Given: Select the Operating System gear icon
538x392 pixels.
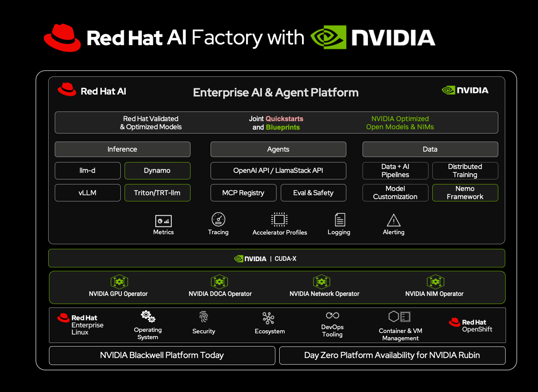Looking at the screenshot, I should (x=148, y=316).
